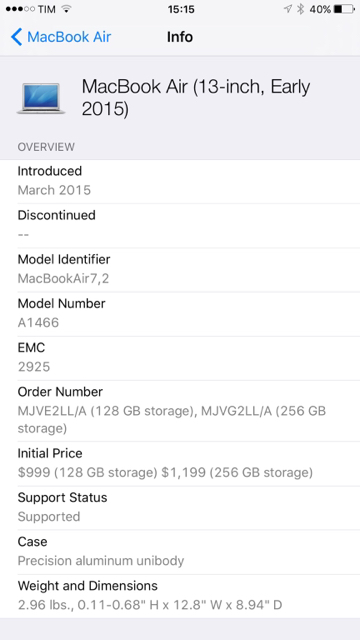
Task: Tap the Order Number row
Action: click(180, 411)
